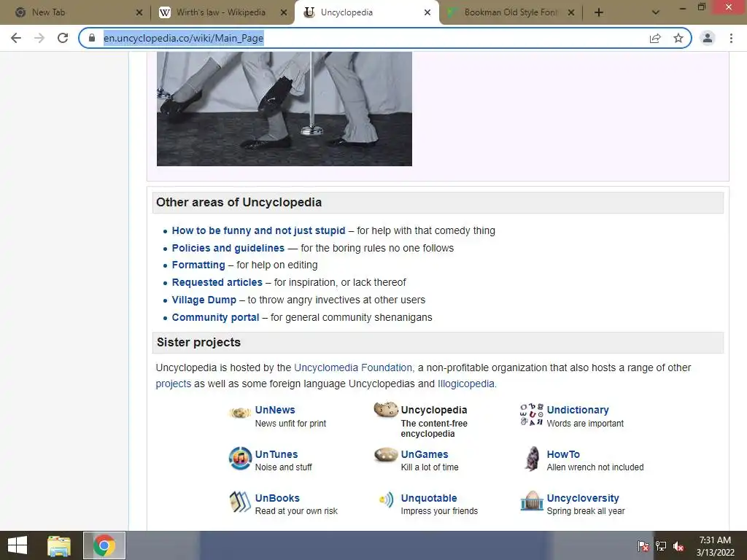Expand the tab search chevron
The height and width of the screenshot is (560, 747).
656,13
